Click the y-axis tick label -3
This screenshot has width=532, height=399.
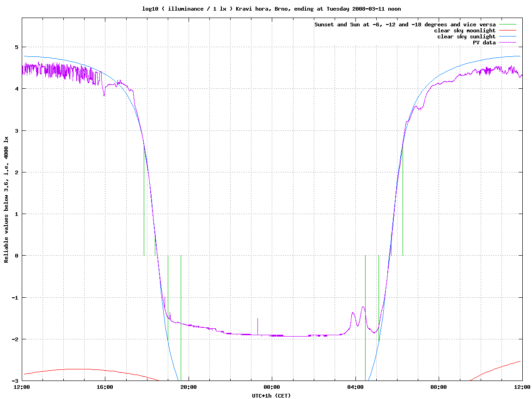[x=15, y=381]
